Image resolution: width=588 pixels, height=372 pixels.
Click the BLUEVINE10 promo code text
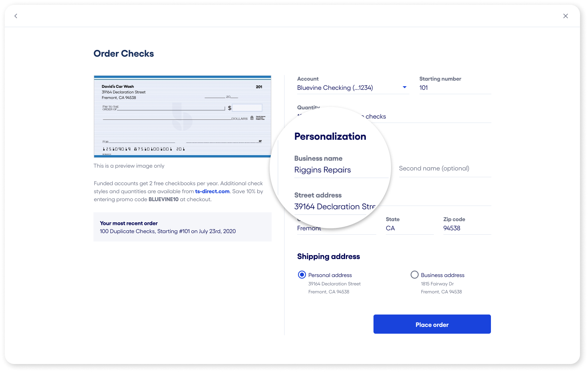(x=163, y=200)
